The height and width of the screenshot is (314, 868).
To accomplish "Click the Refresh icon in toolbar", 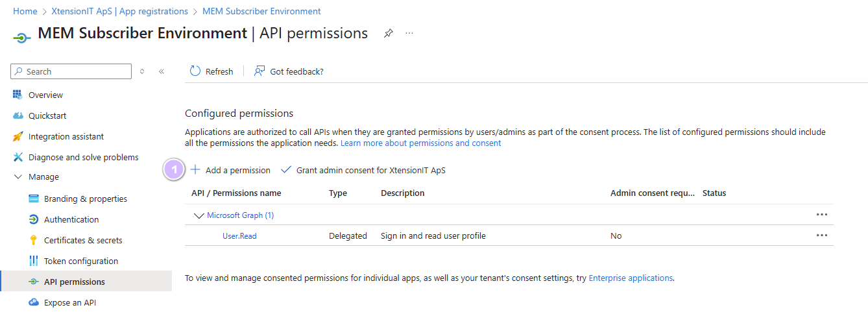I will point(195,71).
